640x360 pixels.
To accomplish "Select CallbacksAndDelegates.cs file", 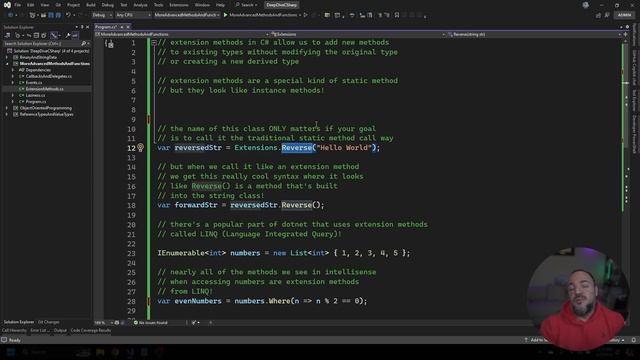I will pyautogui.click(x=48, y=76).
